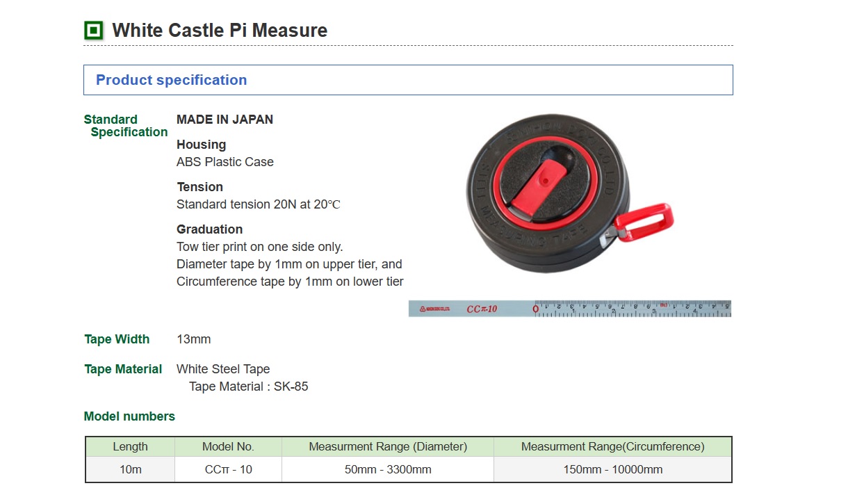864x504 pixels.
Task: Expand the Model numbers section
Action: coord(128,416)
